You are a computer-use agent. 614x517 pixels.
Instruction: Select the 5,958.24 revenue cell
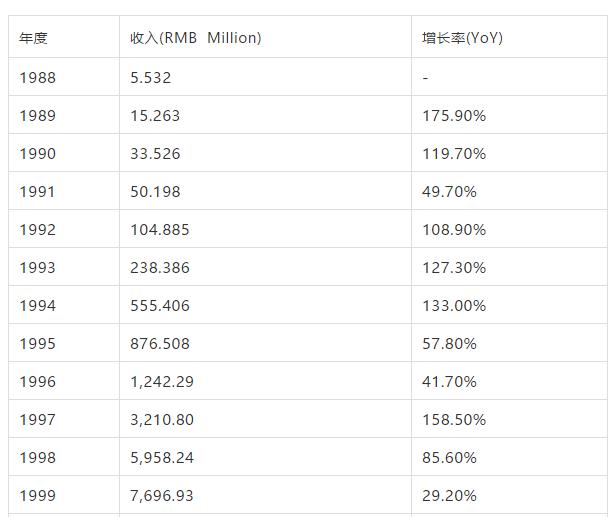[265, 457]
